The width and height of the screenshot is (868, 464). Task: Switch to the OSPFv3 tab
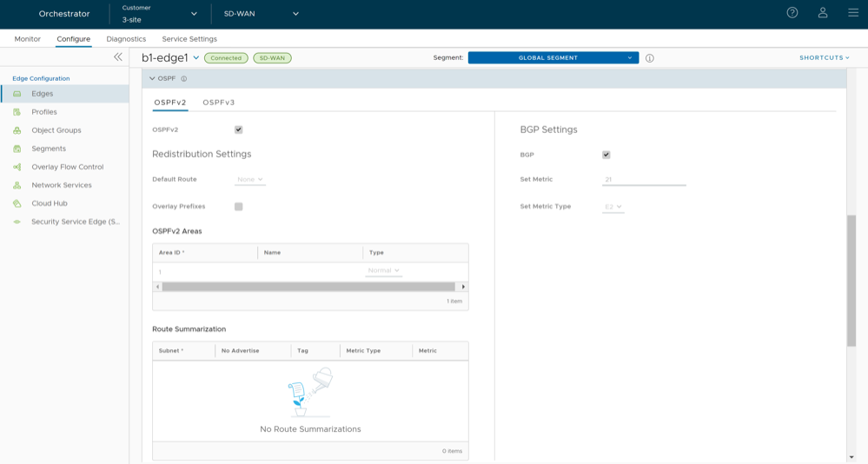[x=218, y=103]
